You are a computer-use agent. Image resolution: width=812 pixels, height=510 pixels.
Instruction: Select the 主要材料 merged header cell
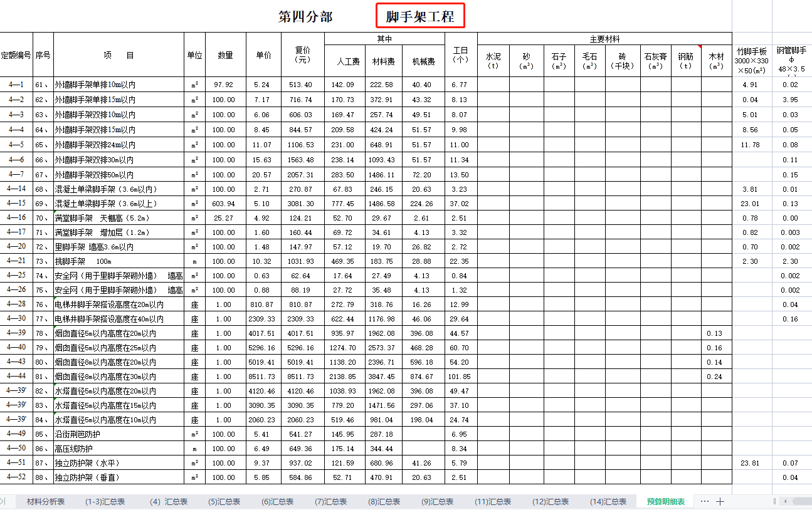pyautogui.click(x=604, y=39)
